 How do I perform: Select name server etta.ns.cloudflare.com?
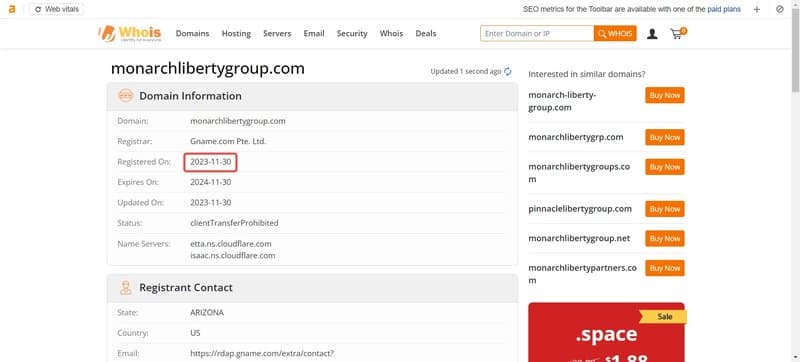point(231,244)
